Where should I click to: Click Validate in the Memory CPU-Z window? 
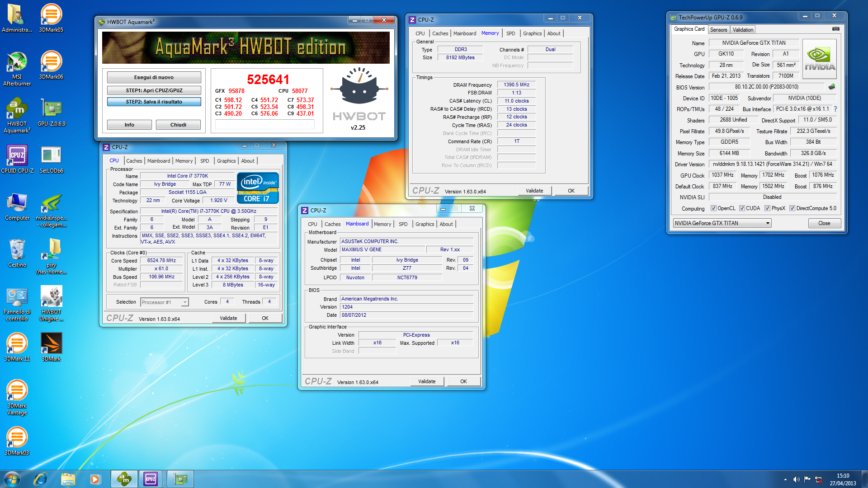(534, 191)
